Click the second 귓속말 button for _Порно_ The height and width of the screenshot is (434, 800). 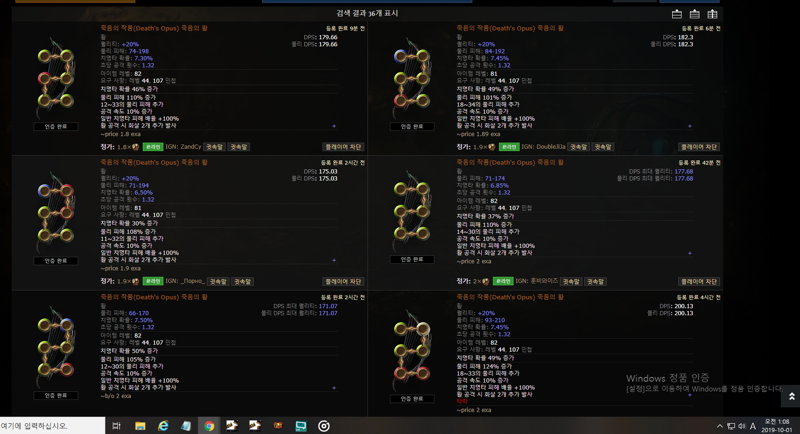242,282
